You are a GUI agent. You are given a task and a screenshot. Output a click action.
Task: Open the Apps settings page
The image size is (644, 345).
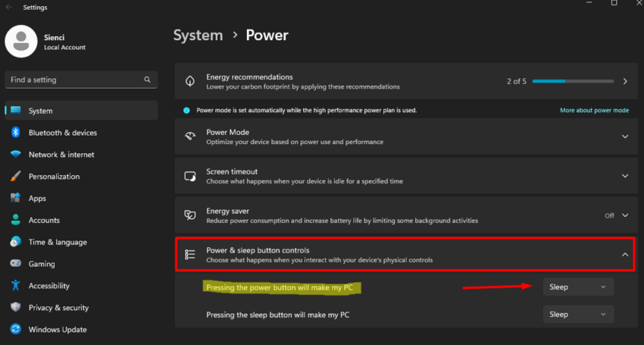pyautogui.click(x=37, y=199)
